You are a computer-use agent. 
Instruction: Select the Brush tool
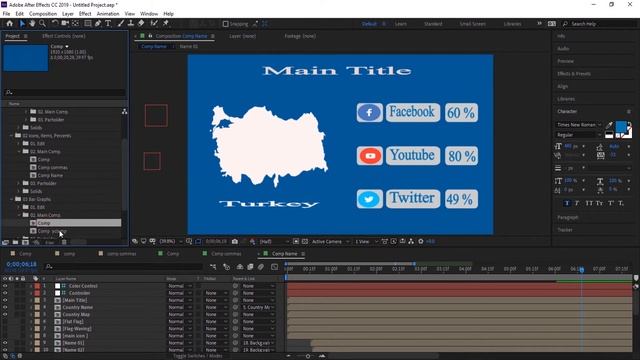(x=121, y=24)
